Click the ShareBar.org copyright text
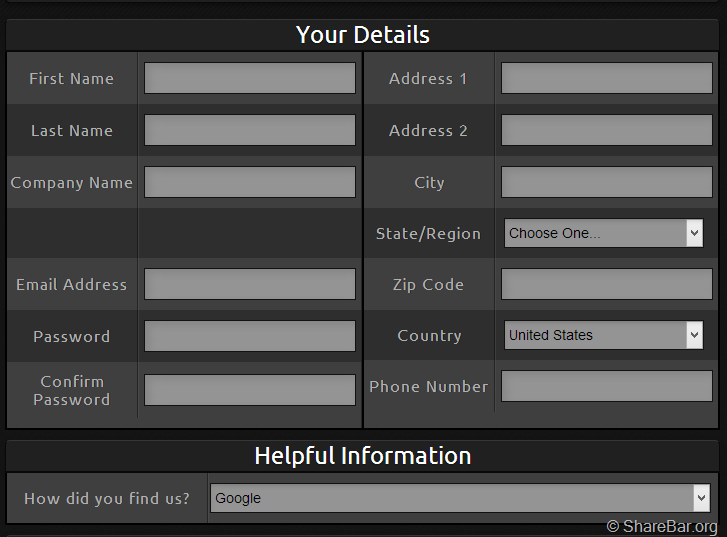This screenshot has height=537, width=727. point(662,526)
